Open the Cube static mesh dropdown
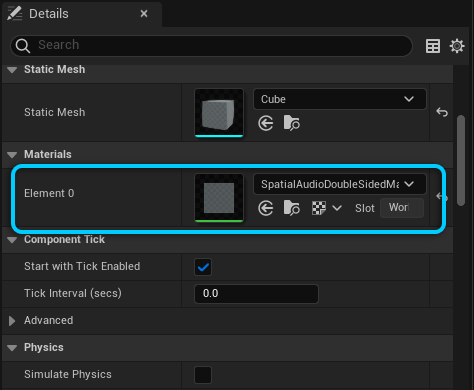Screen dimensions: 474x390 pyautogui.click(x=340, y=99)
